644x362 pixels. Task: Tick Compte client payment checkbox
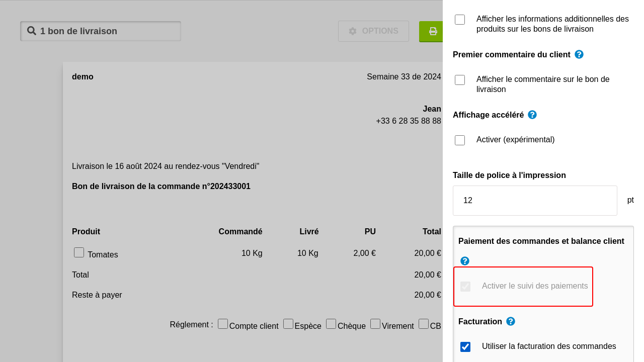(x=223, y=324)
